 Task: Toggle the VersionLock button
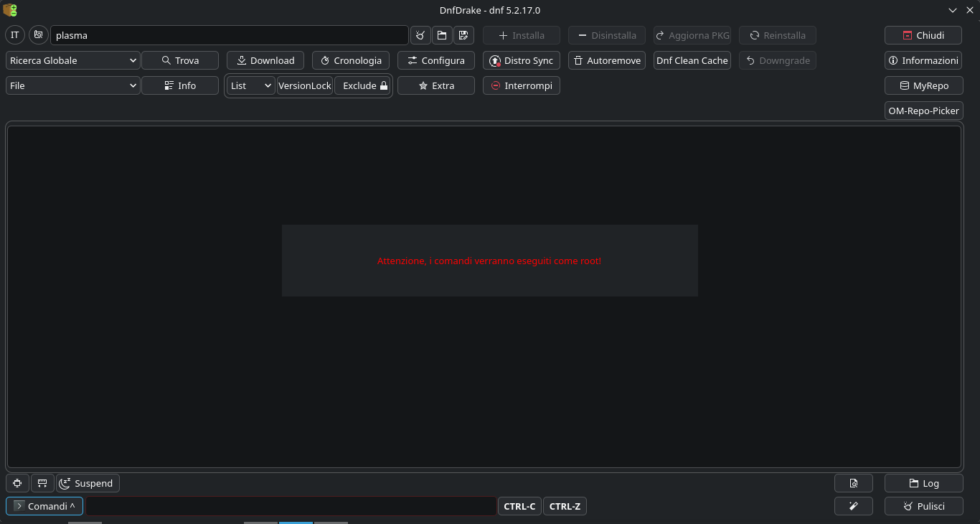(305, 85)
